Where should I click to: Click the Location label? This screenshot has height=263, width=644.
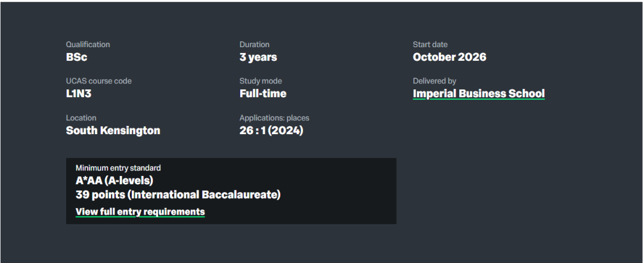[x=81, y=118]
